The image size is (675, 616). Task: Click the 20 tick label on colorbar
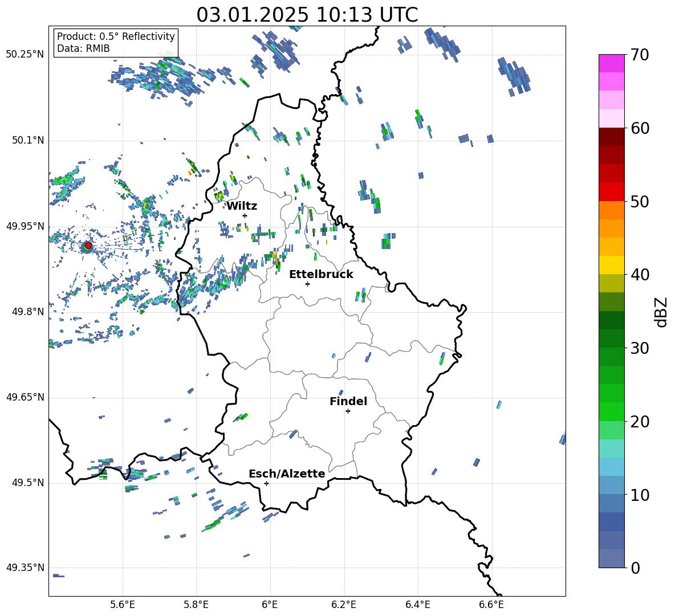pos(640,421)
